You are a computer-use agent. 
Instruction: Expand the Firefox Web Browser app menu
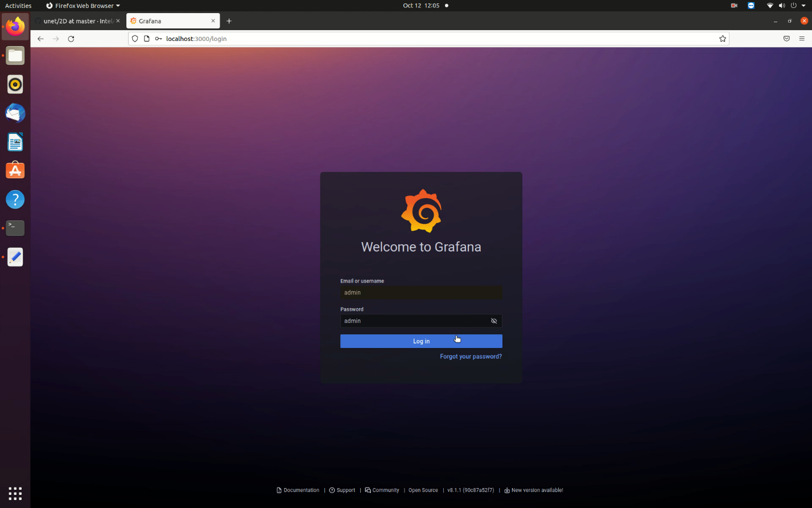tap(83, 6)
